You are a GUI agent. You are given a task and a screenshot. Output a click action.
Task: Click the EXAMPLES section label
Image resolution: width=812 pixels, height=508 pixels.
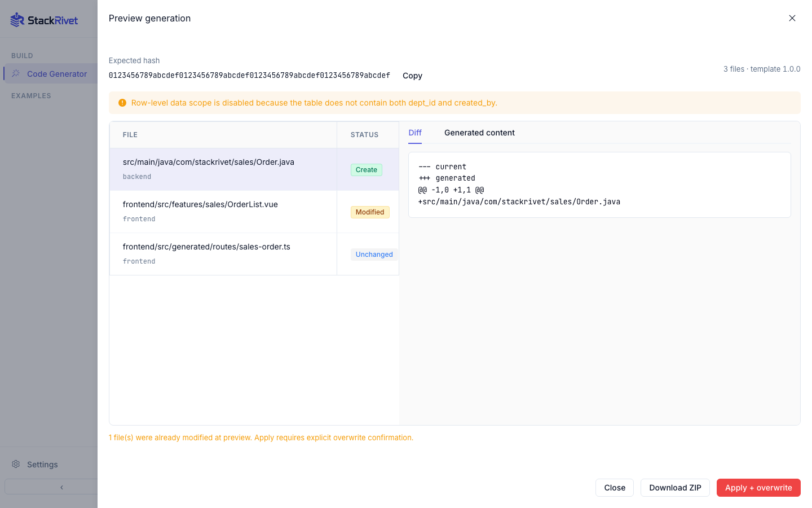click(x=31, y=96)
